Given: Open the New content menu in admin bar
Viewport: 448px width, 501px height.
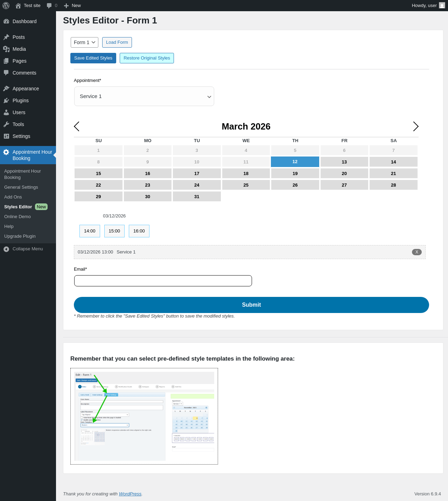Looking at the screenshot, I should (x=72, y=6).
